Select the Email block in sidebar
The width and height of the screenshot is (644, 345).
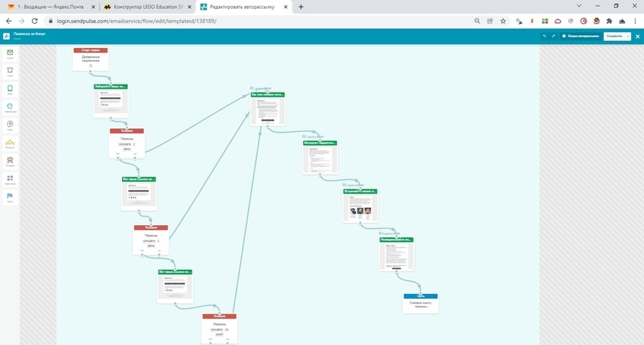point(10,54)
